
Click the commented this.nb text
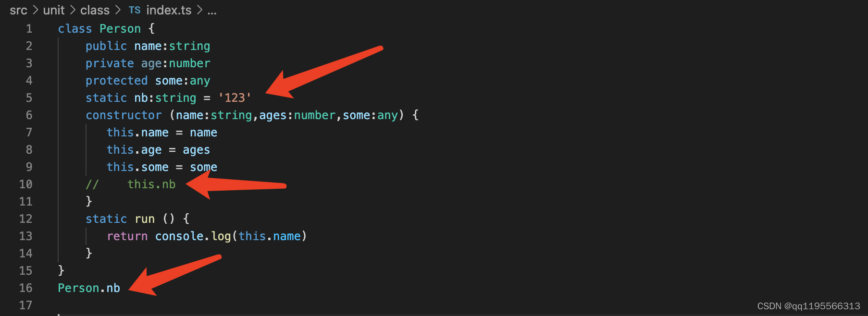click(x=151, y=184)
